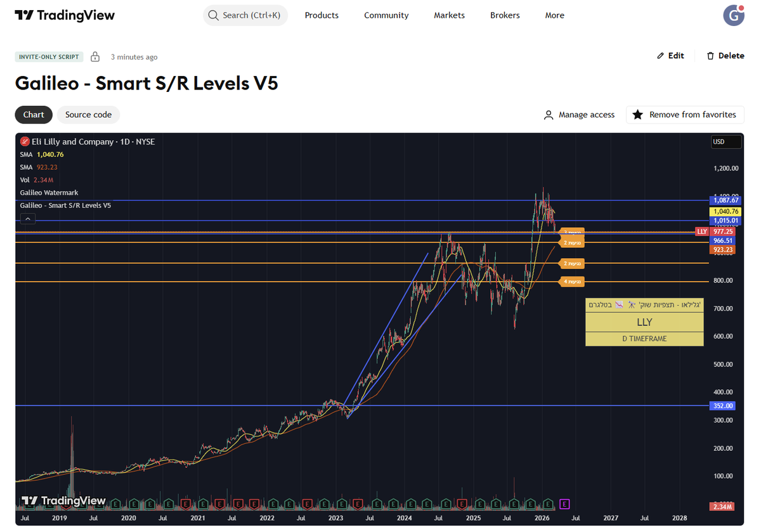Click the LLY cell in info table
The image size is (761, 532).
click(644, 322)
